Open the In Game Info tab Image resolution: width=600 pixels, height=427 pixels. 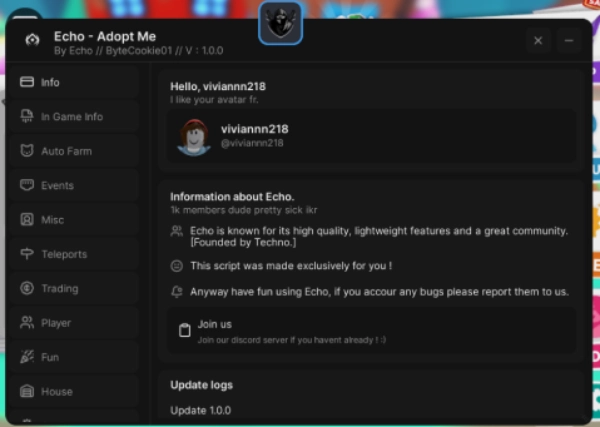coord(74,117)
